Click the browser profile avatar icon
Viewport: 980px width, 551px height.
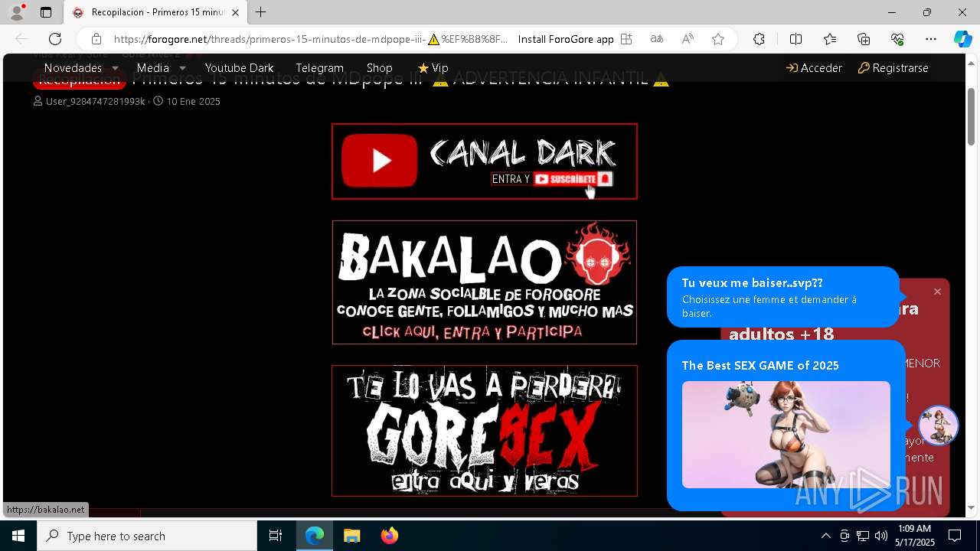(17, 12)
